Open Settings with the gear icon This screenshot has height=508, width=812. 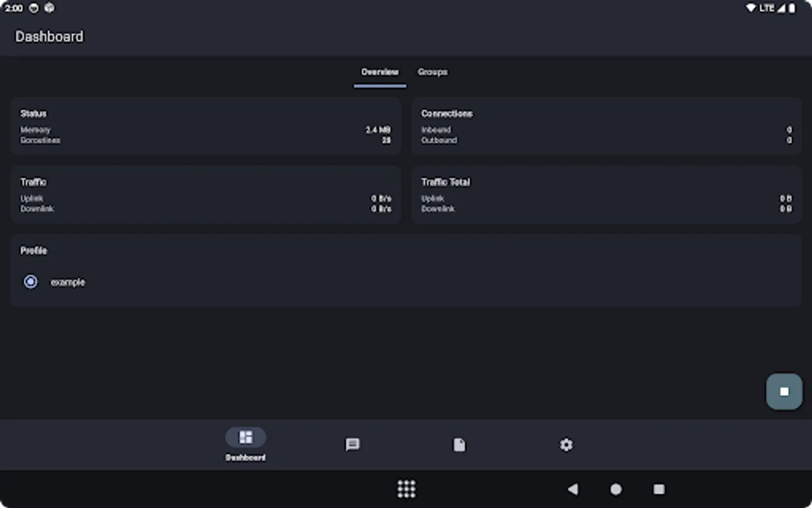[x=566, y=445]
